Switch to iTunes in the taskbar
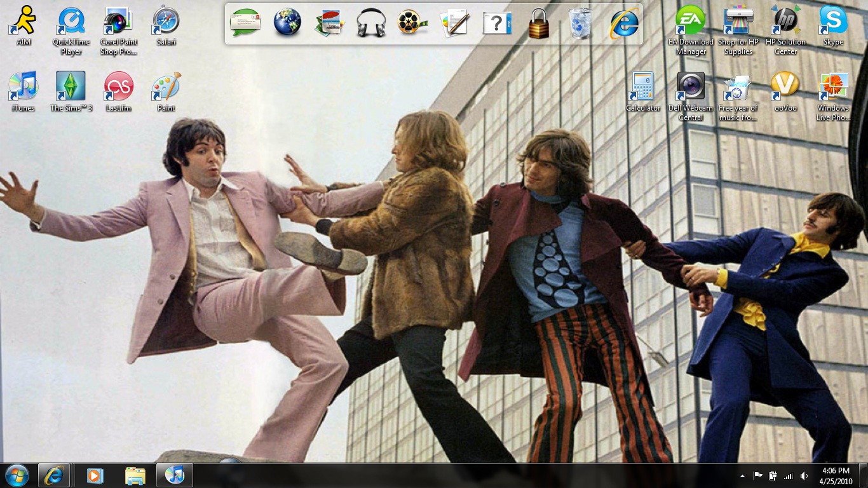This screenshot has height=488, width=868. (x=174, y=475)
